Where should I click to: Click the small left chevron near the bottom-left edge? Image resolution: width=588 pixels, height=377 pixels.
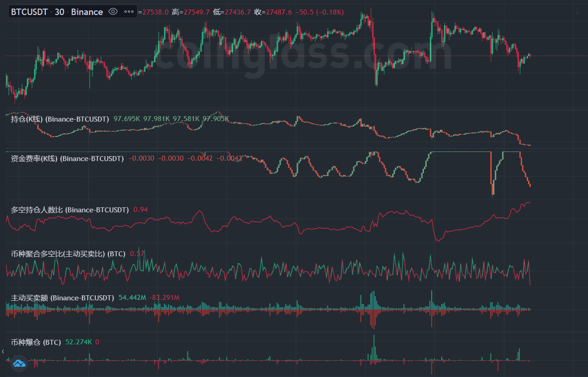click(3, 352)
